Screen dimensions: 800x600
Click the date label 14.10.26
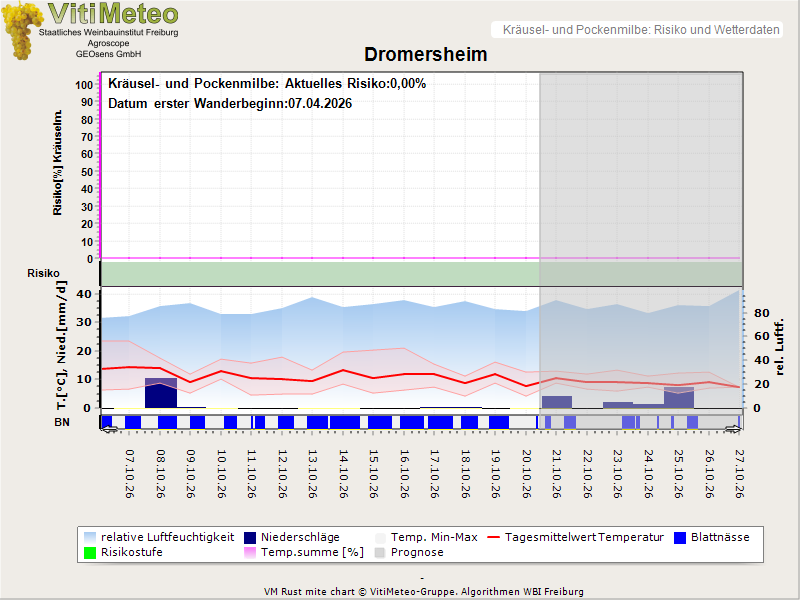[x=343, y=473]
